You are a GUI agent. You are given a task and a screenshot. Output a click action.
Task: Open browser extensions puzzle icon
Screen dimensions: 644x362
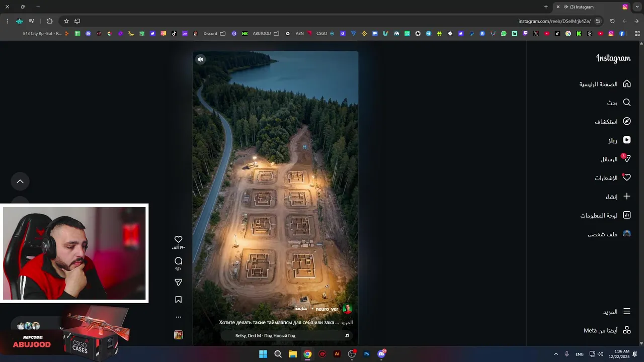pyautogui.click(x=49, y=21)
